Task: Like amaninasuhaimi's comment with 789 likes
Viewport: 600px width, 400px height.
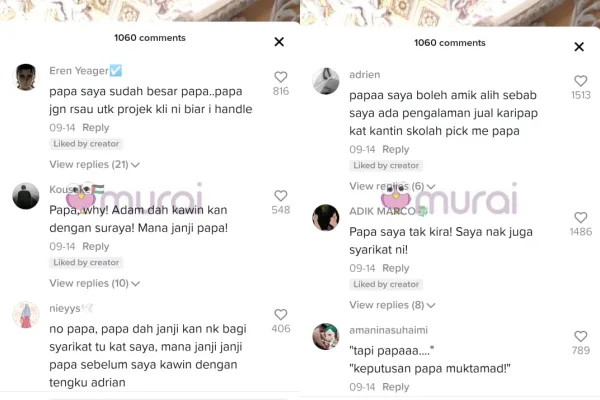Action: coord(580,336)
